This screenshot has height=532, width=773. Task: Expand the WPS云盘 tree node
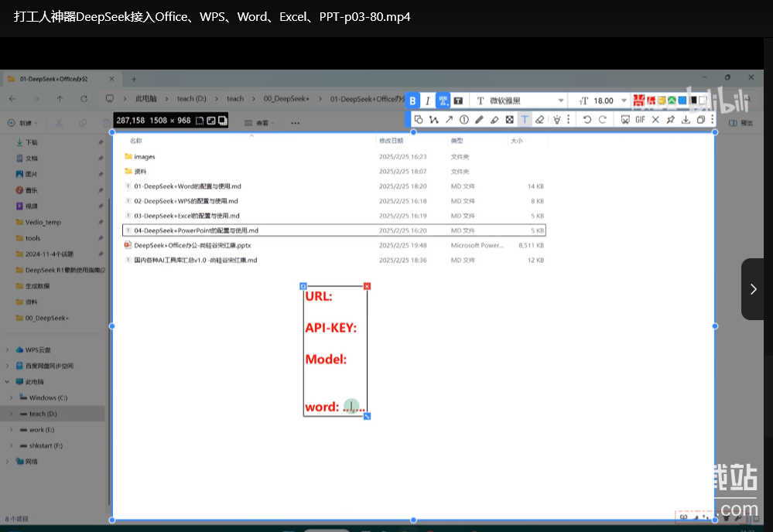tap(7, 350)
